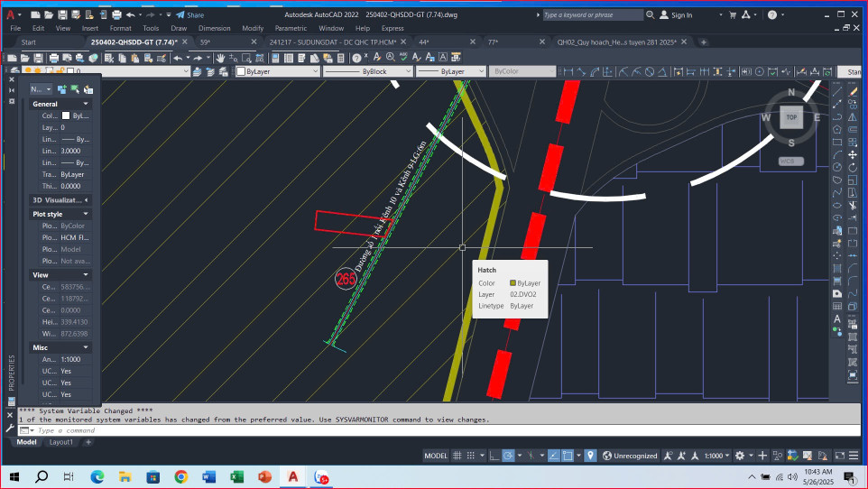The width and height of the screenshot is (868, 489).
Task: Toggle the drawing grid display in status bar
Action: point(457,456)
